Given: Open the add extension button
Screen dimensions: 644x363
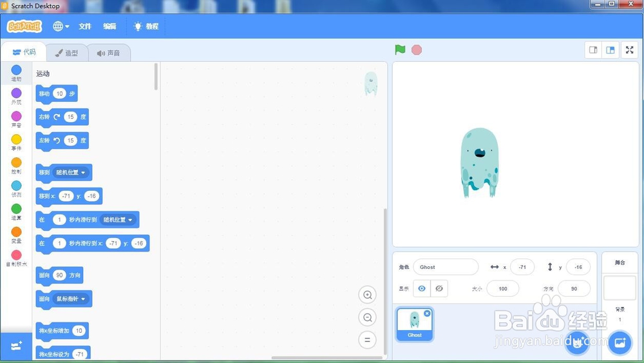Looking at the screenshot, I should pos(17,346).
